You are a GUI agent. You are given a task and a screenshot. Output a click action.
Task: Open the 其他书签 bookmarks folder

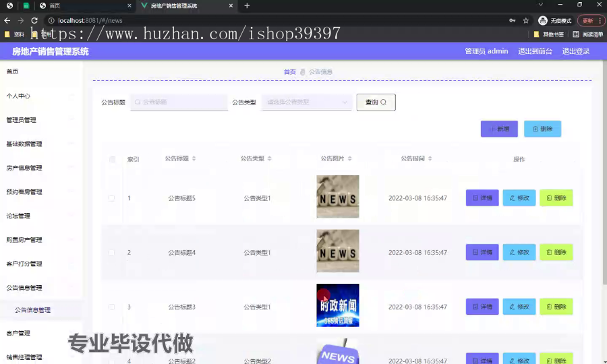click(x=549, y=34)
